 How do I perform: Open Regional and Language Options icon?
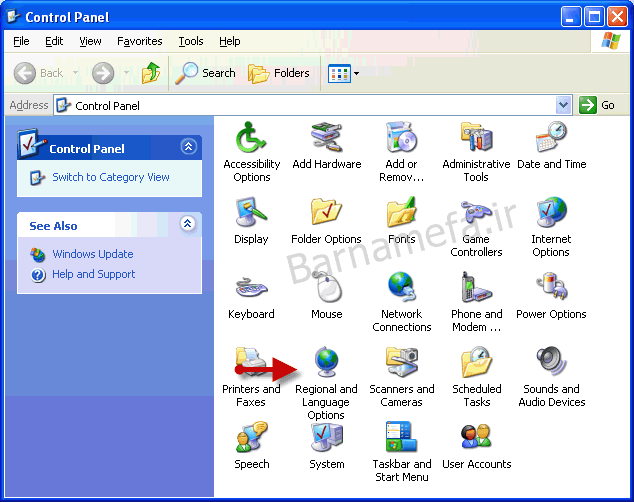326,363
